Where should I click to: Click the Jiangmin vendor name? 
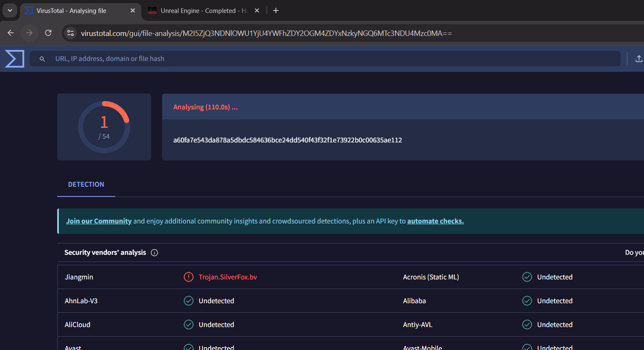[x=79, y=277]
